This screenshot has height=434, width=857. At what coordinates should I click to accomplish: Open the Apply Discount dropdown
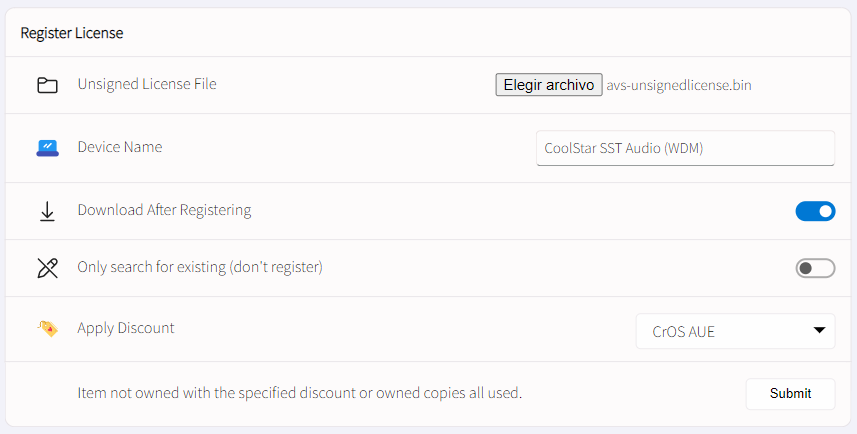coord(735,331)
